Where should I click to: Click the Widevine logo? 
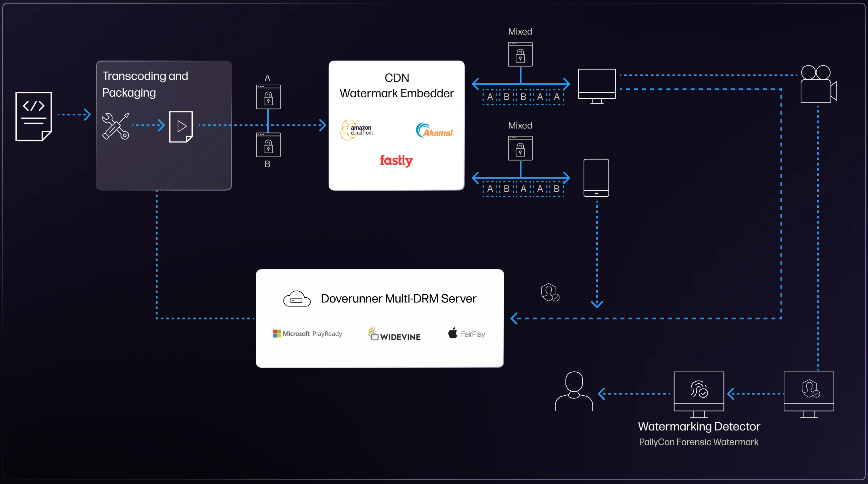394,334
